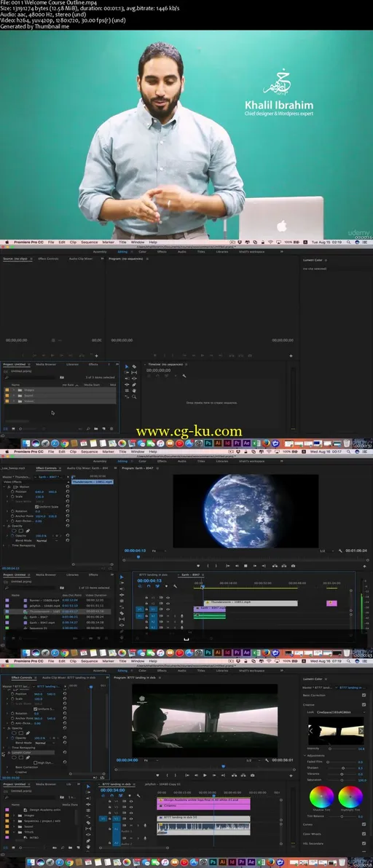
Task: Open Chrome from dock under empty-project frame
Action: pyautogui.click(x=64, y=443)
